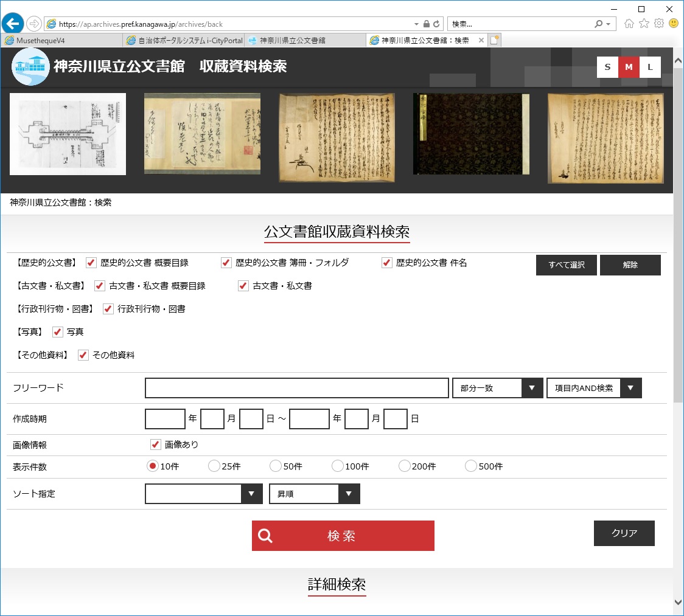The width and height of the screenshot is (684, 616).
Task: Toggle the 写真 checkbox
Action: [x=58, y=332]
